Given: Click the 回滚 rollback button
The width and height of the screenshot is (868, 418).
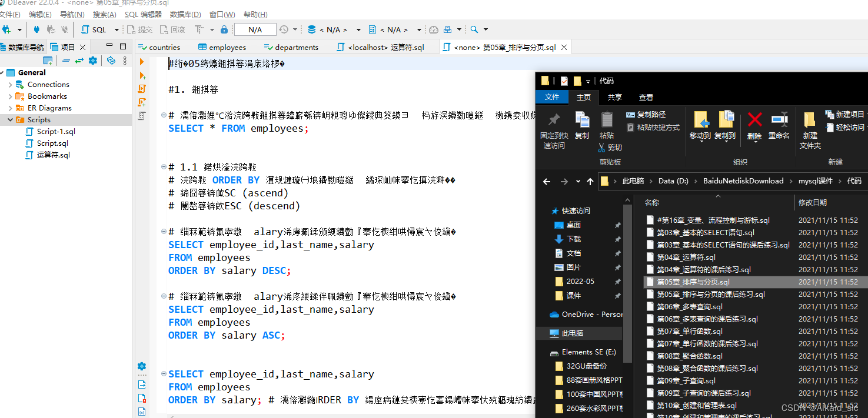Looking at the screenshot, I should coord(172,29).
